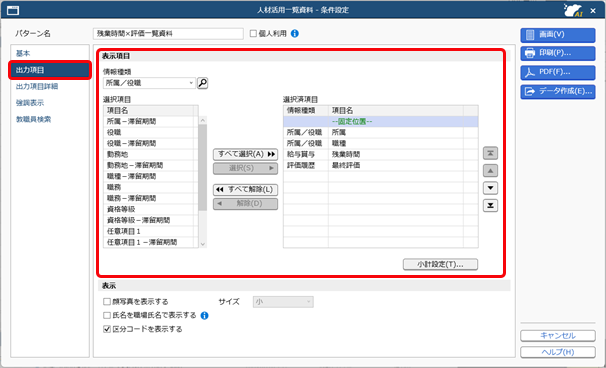Select the 所属 row in 選択済項目 table
Viewport: 606px width, 368px height.
pyautogui.click(x=381, y=132)
